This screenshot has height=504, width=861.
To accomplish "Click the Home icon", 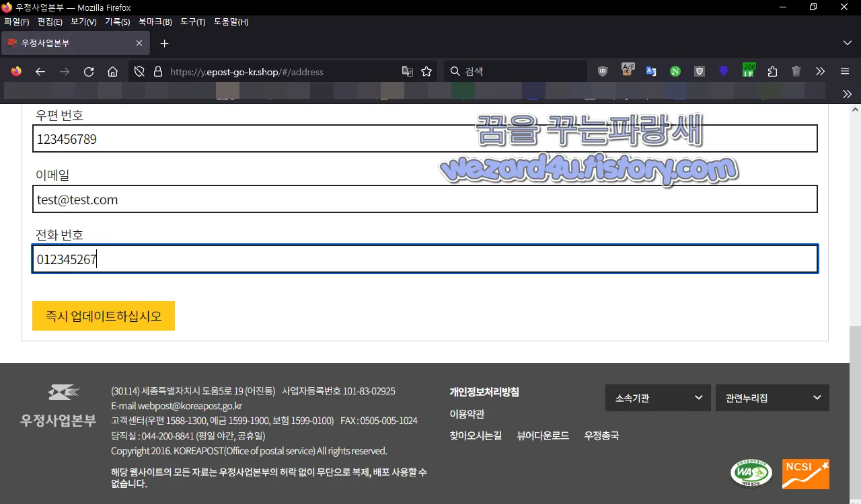I will [x=112, y=71].
